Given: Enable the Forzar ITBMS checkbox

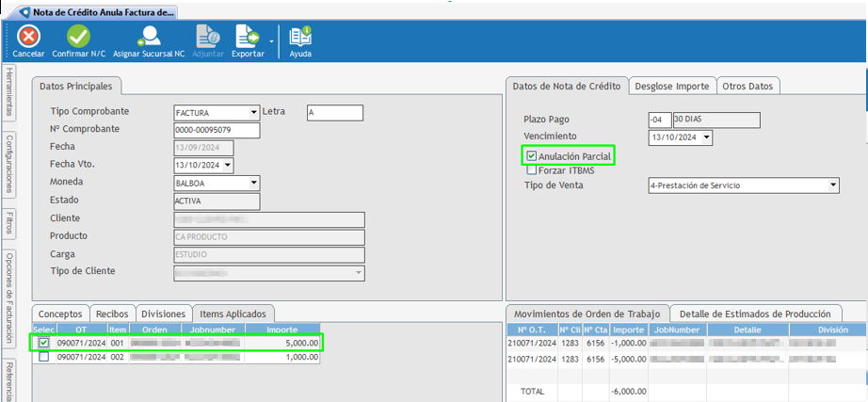Looking at the screenshot, I should (x=532, y=170).
